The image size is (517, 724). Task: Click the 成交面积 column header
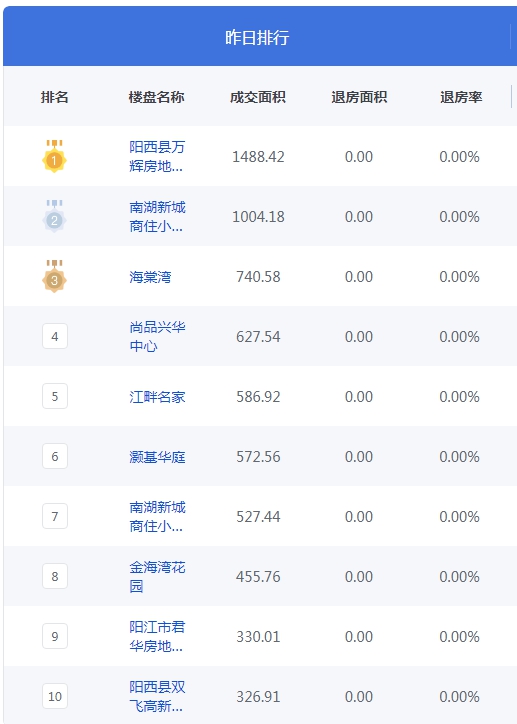[x=258, y=97]
